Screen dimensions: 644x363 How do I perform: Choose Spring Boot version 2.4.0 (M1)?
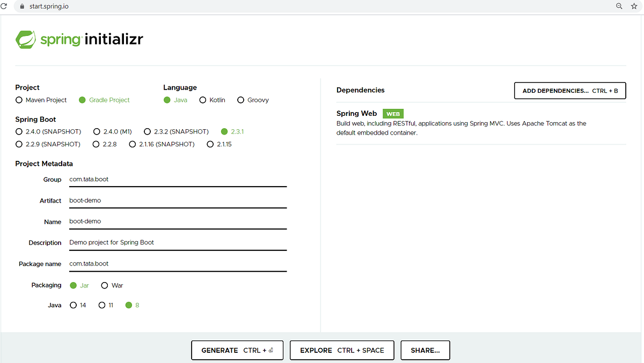click(x=97, y=131)
